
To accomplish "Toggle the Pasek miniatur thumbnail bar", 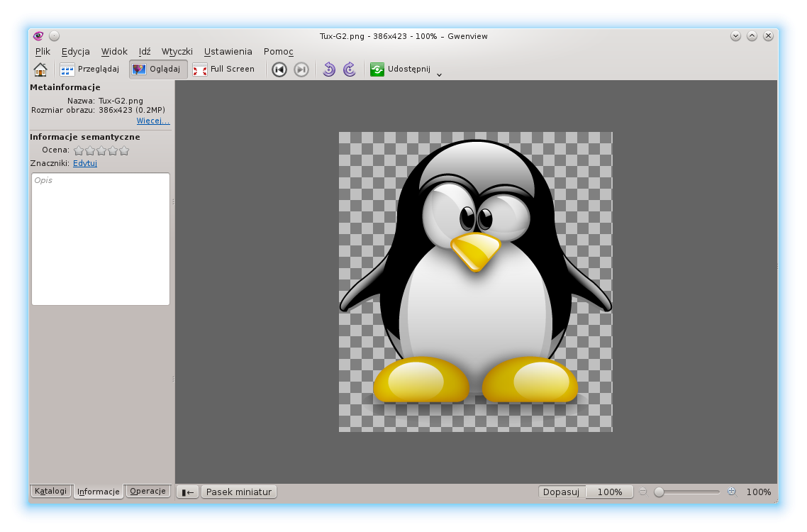I will pos(239,492).
